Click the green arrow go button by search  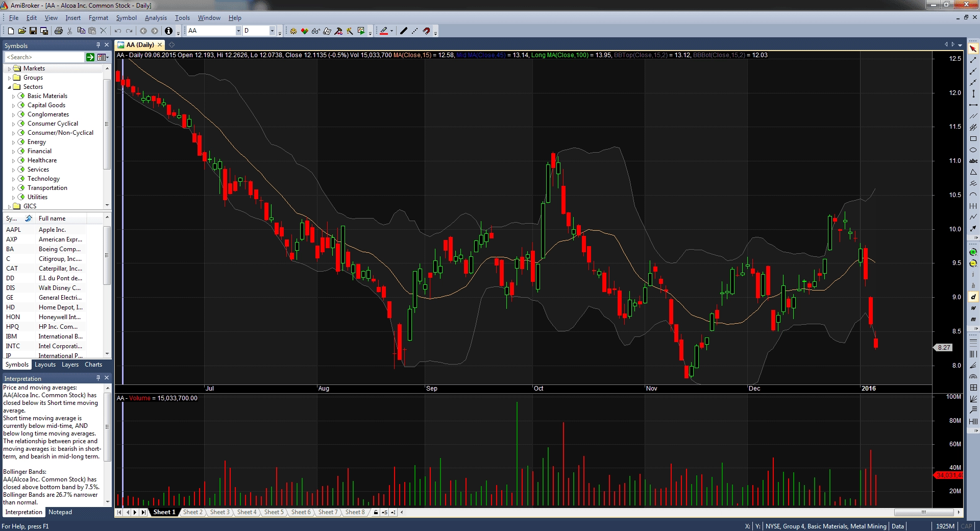90,57
